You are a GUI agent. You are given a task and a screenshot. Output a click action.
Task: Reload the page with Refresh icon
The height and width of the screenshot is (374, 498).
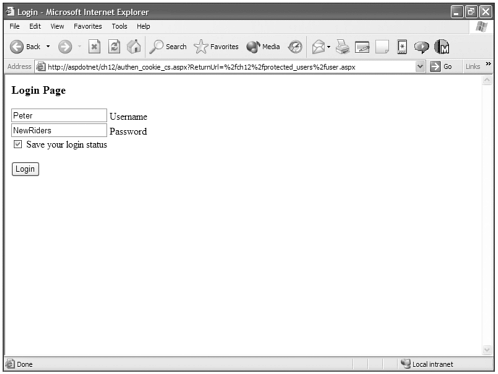(x=114, y=47)
